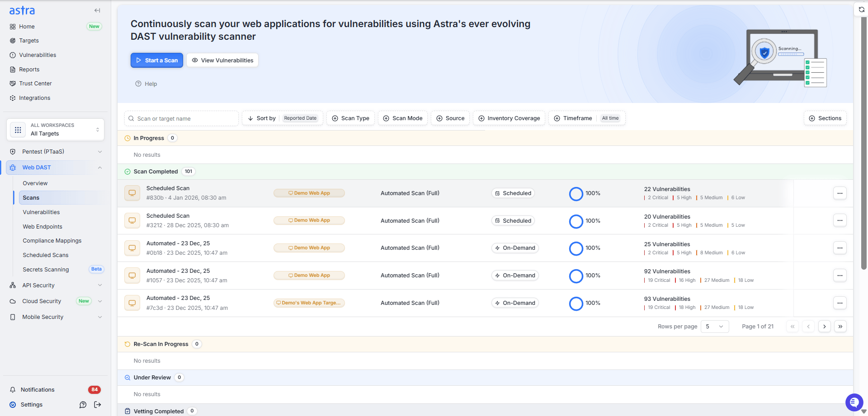Expand API Security menu
This screenshot has height=416, width=868.
[100, 285]
